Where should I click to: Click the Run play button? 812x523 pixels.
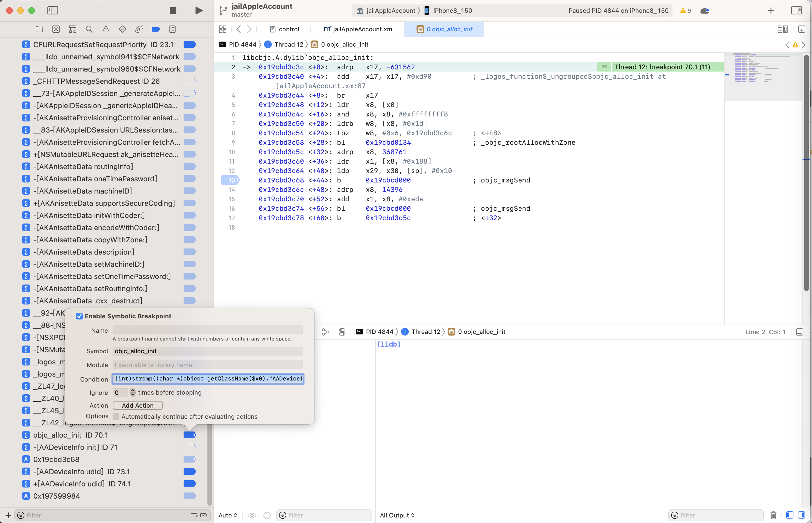tap(199, 11)
